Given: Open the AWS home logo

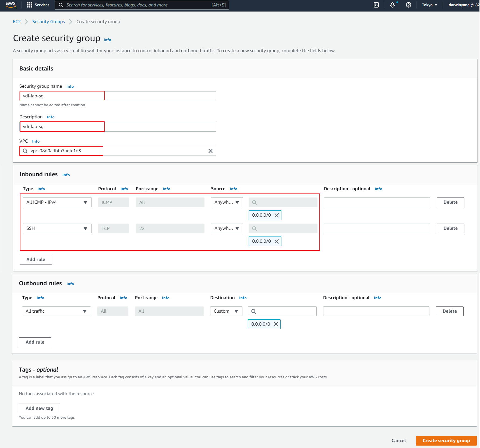Looking at the screenshot, I should 11,5.
